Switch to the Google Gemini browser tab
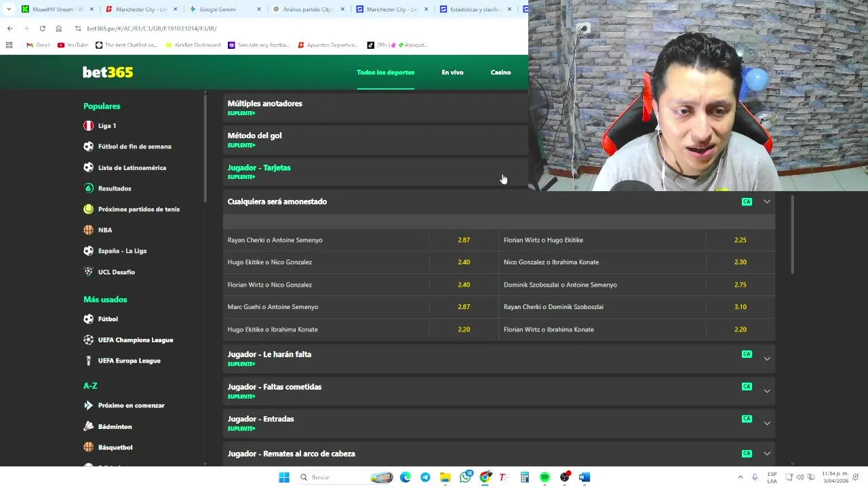This screenshot has width=868, height=488. tap(226, 9)
